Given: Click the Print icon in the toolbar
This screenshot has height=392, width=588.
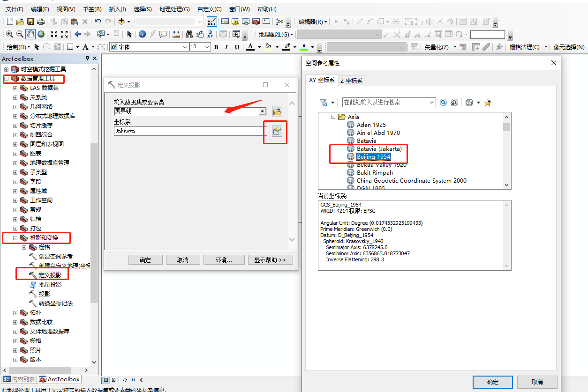Looking at the screenshot, I should pyautogui.click(x=41, y=22).
